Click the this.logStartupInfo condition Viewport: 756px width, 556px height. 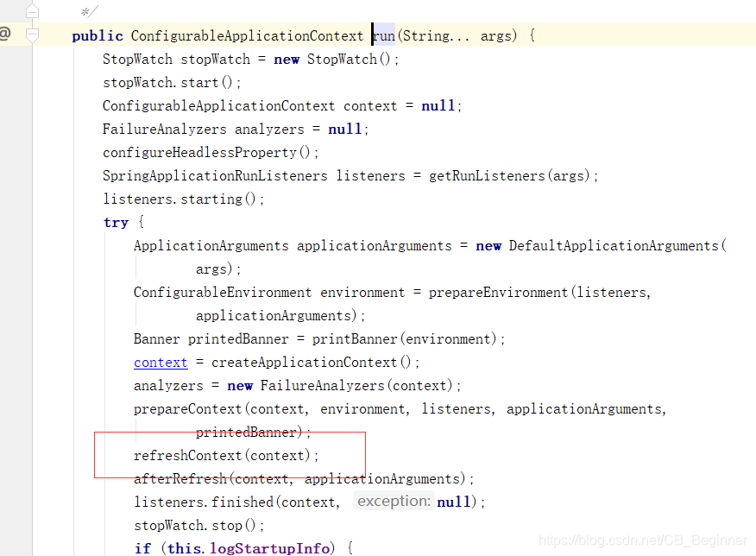249,549
